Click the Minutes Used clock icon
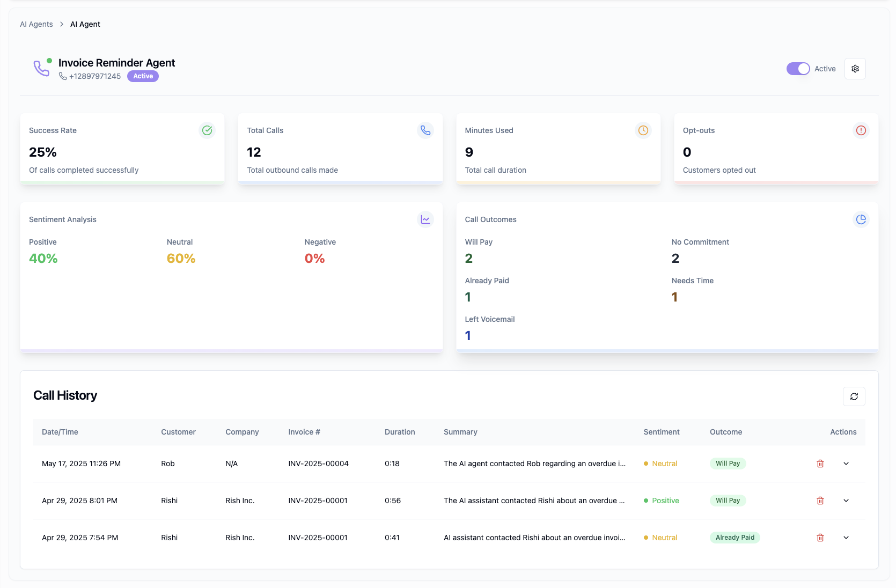896x588 pixels. (x=643, y=130)
